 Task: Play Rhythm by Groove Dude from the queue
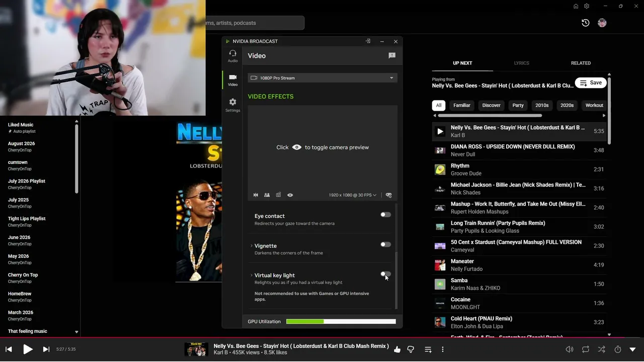coord(520,169)
